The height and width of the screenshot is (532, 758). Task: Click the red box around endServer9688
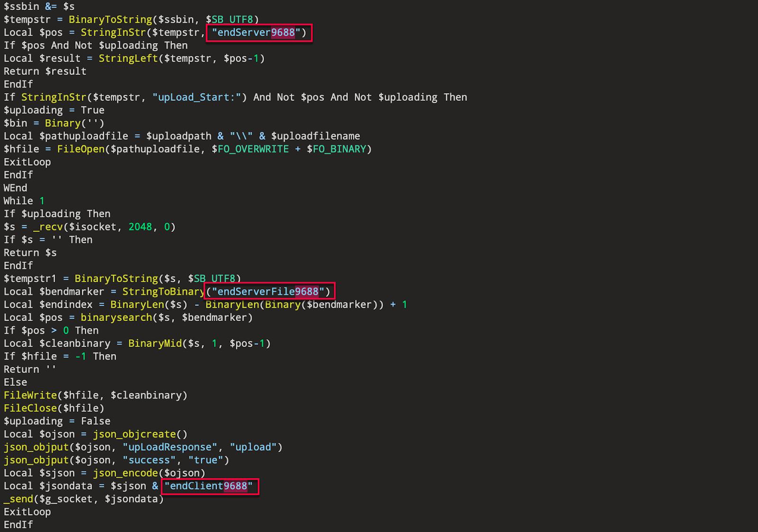pos(259,33)
